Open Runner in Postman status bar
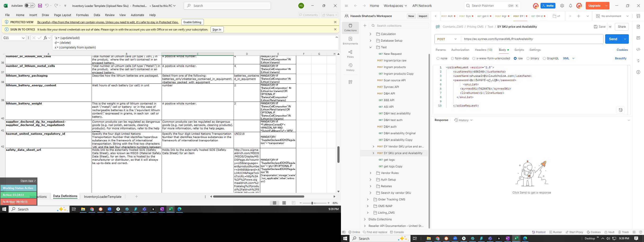The image size is (644, 242). (555, 232)
